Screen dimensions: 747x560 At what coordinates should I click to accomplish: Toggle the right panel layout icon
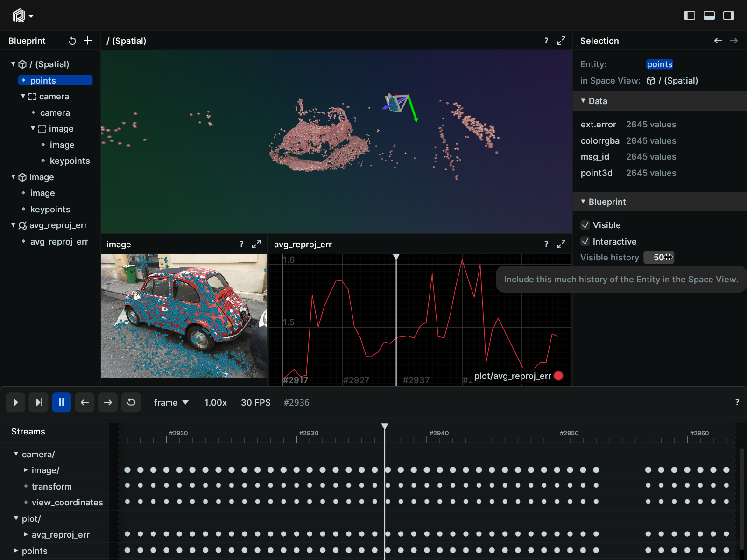pos(729,15)
